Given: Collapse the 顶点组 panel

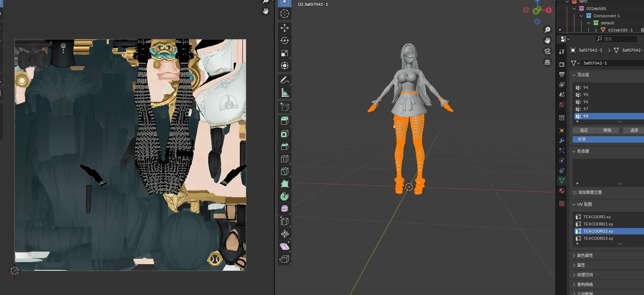Looking at the screenshot, I should tap(574, 75).
